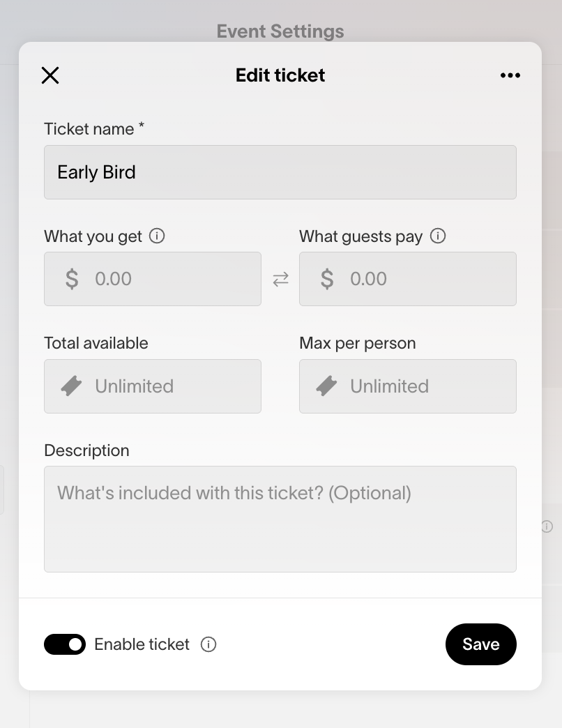Click into the Description text area
This screenshot has height=728, width=562.
pyautogui.click(x=280, y=520)
